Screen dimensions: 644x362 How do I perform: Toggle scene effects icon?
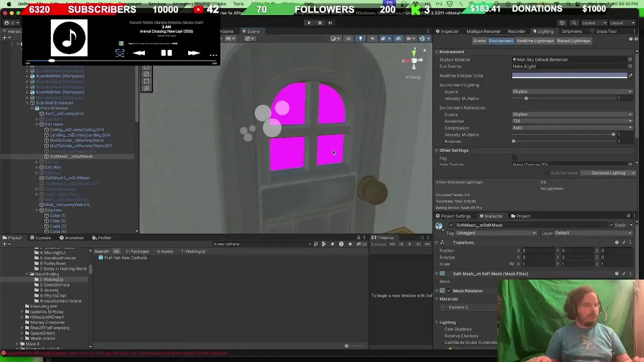coord(383,39)
